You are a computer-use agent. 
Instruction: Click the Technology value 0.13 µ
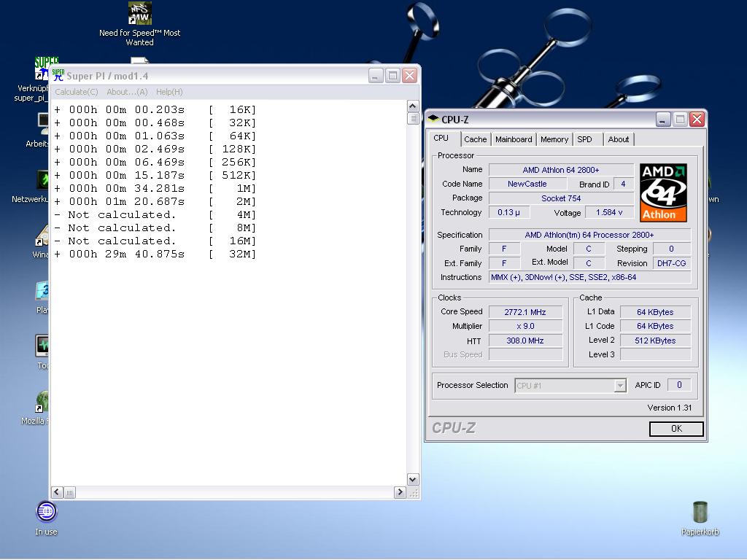(508, 212)
